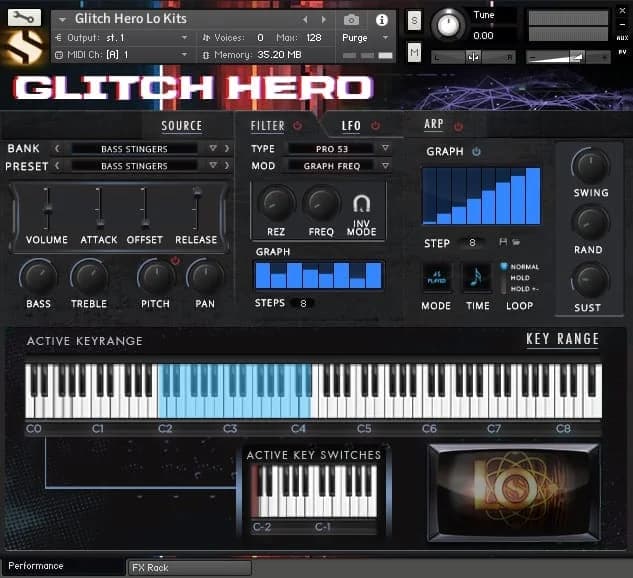
Task: Select previous BANK with left arrow
Action: pyautogui.click(x=57, y=149)
